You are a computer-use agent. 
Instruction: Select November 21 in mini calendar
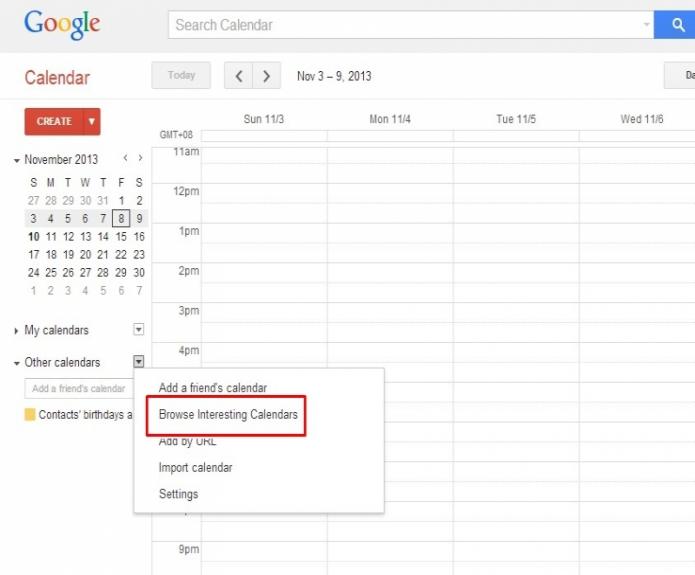click(103, 254)
